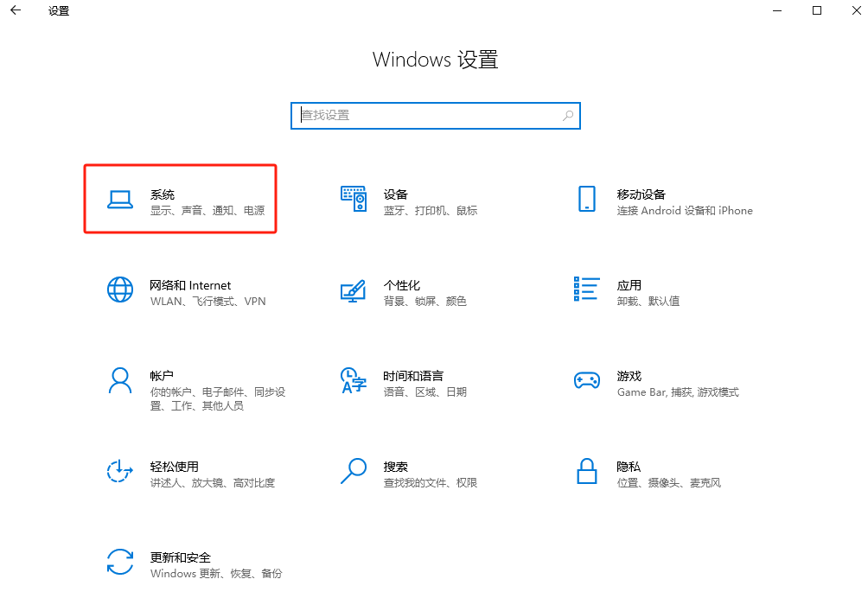Image resolution: width=868 pixels, height=611 pixels.
Task: Click the list icon for 应用
Action: (587, 289)
